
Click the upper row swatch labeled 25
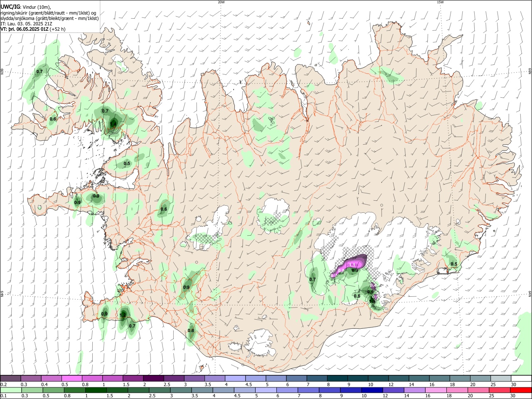[500, 378]
